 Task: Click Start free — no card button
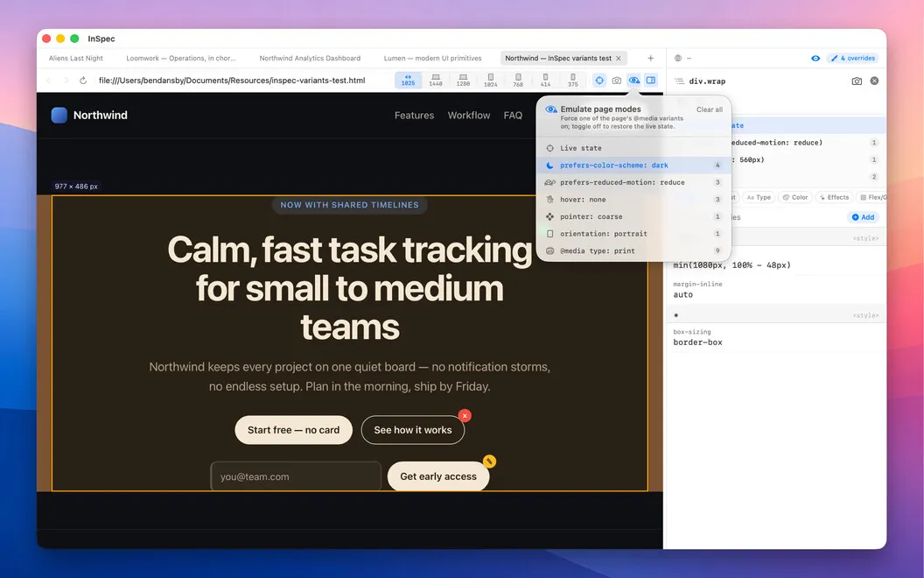(x=293, y=430)
